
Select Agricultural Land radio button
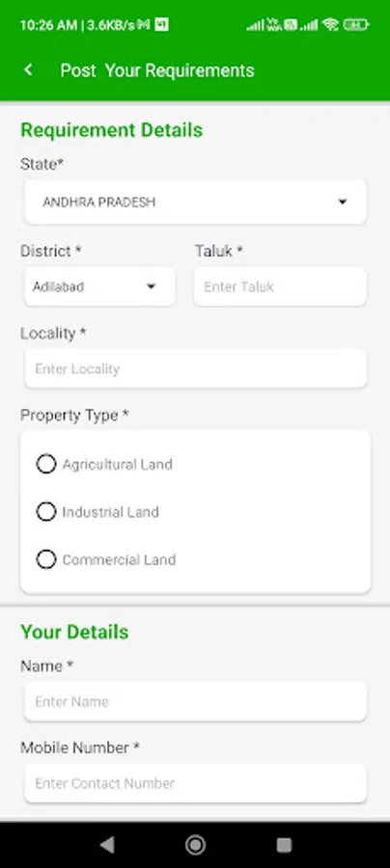click(x=46, y=464)
